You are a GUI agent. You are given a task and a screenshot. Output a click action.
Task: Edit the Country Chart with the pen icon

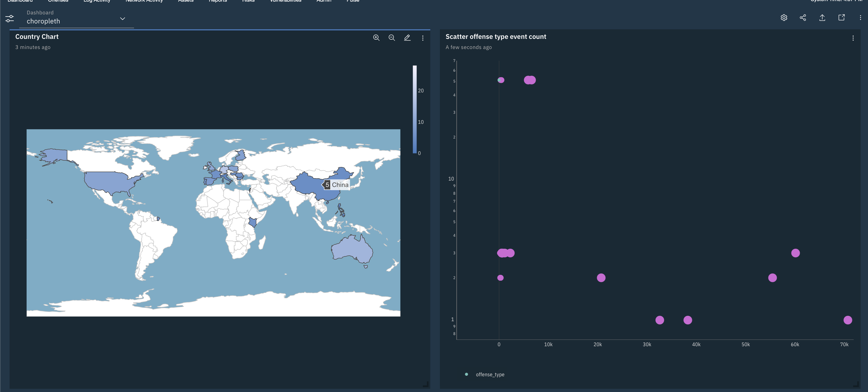(407, 38)
